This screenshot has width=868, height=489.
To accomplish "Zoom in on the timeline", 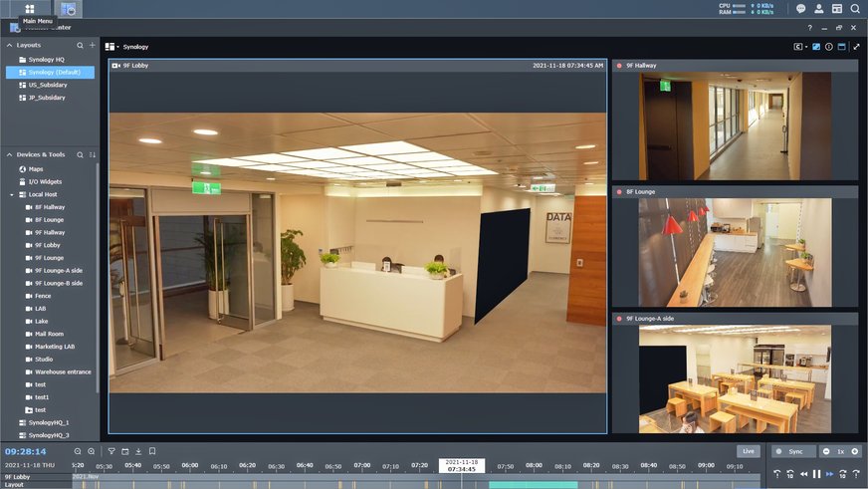I will click(x=92, y=451).
